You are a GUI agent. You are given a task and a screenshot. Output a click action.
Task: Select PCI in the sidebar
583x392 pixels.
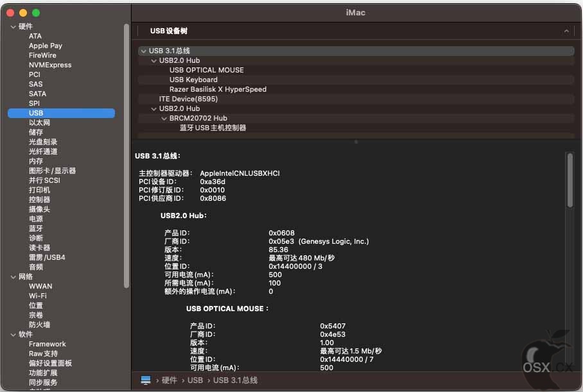pos(35,74)
